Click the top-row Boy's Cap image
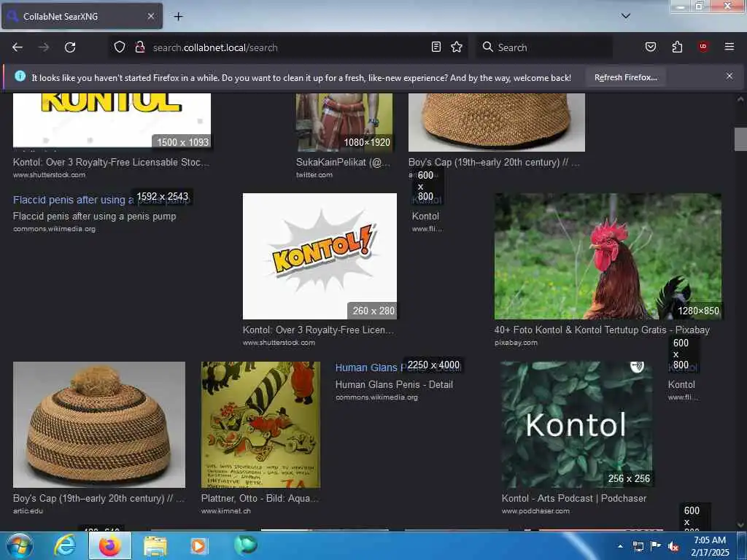Image resolution: width=747 pixels, height=560 pixels. pos(497,122)
